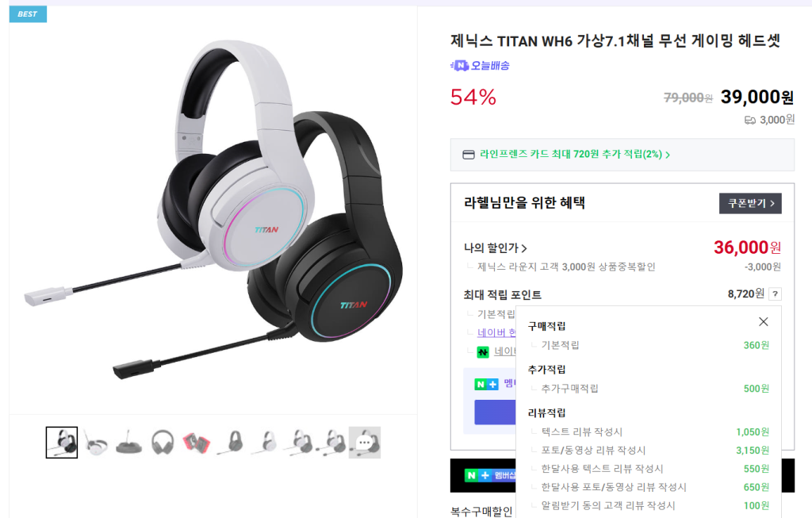The height and width of the screenshot is (518, 812).
Task: Click the green Naver Pay N icon
Action: [x=483, y=351]
